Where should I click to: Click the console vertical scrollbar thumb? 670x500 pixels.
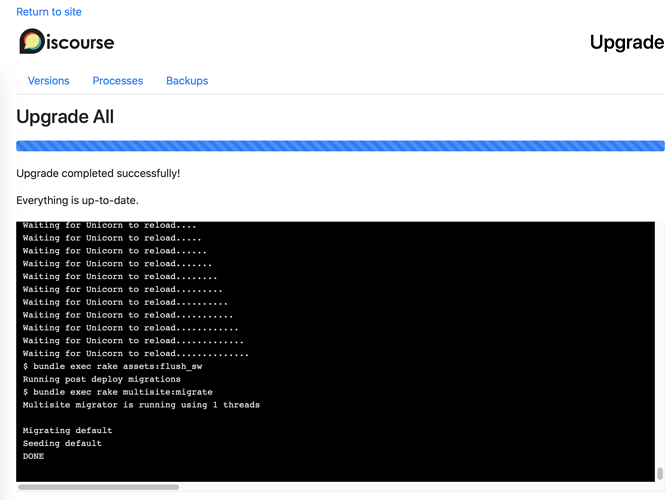[660, 474]
